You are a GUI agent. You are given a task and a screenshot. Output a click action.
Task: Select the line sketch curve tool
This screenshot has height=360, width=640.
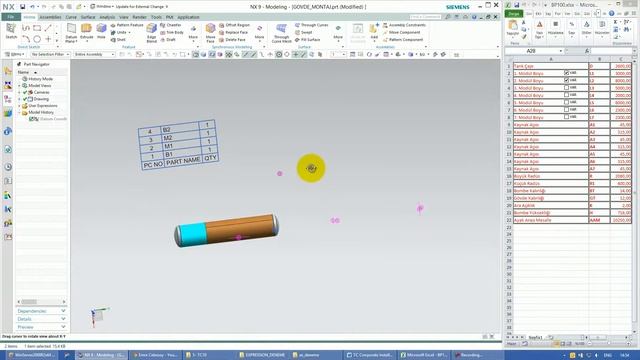click(x=48, y=28)
